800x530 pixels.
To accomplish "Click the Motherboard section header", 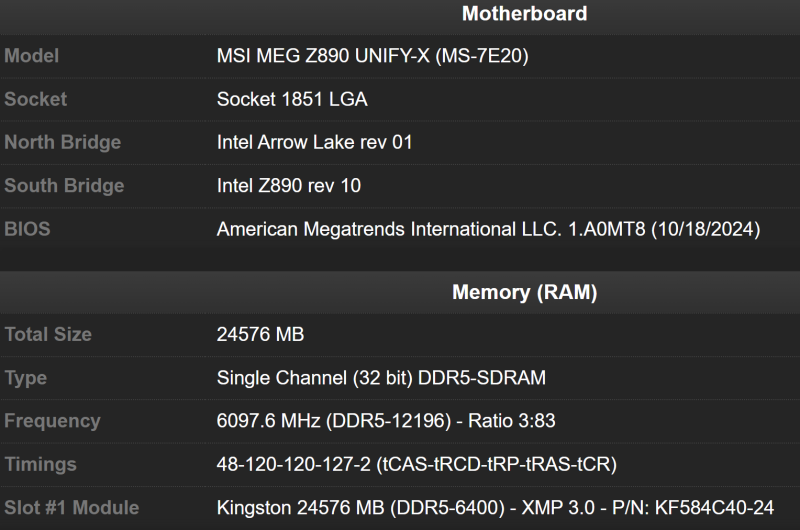I will pyautogui.click(x=524, y=14).
